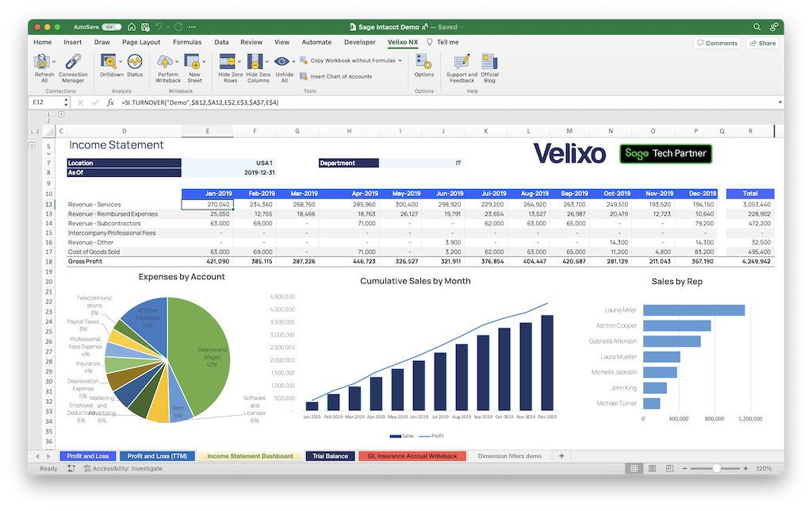This screenshot has width=812, height=511.
Task: Expand the Unhide All dropdown arrow
Action: 293,62
